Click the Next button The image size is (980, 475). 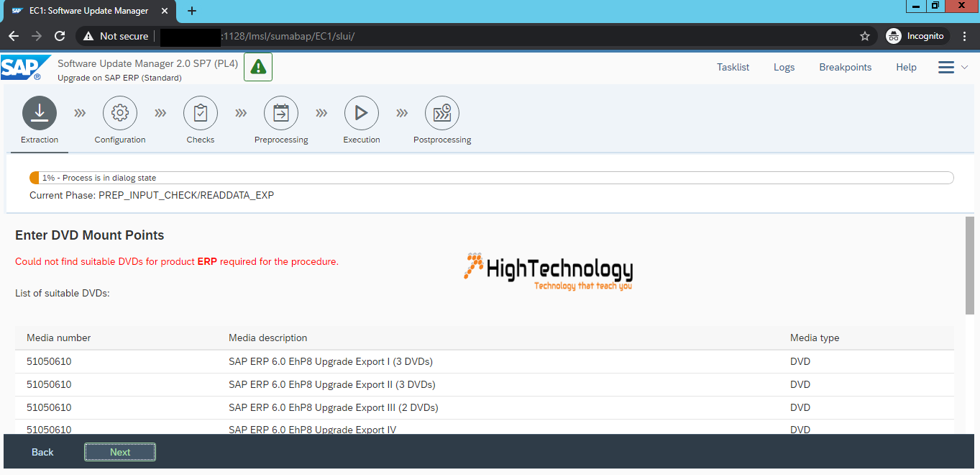120,452
